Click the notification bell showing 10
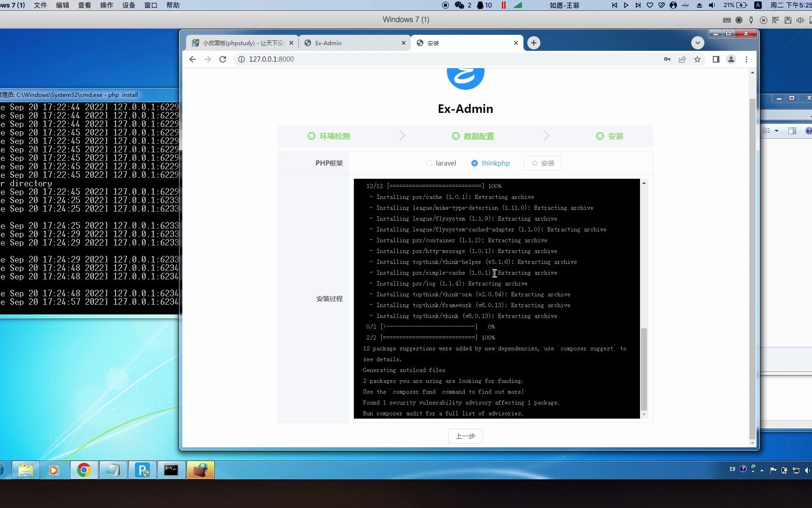812x508 pixels. point(484,5)
